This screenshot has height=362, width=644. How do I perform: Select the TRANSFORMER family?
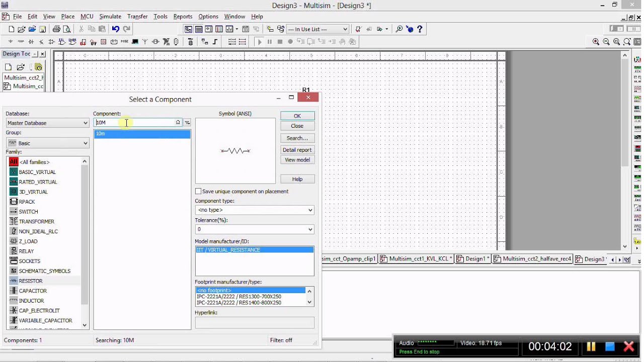click(x=36, y=221)
